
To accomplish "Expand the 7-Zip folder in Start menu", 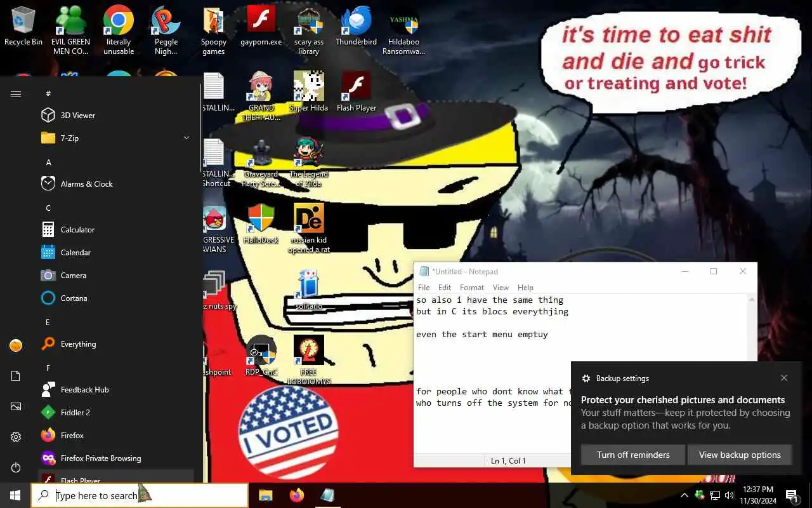I will [116, 138].
